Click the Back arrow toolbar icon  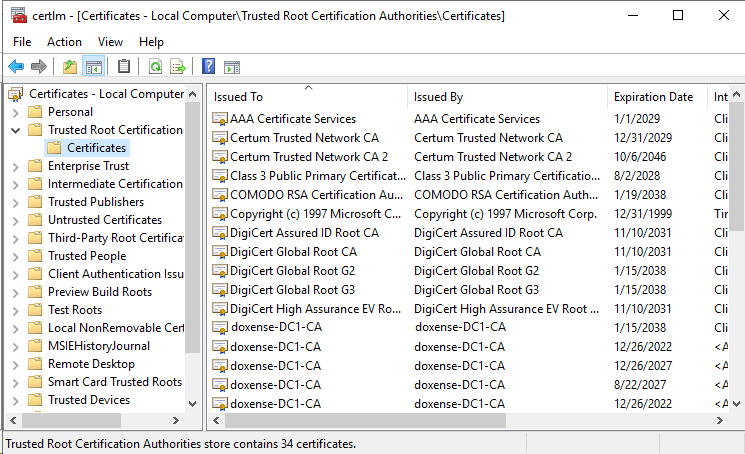(16, 67)
